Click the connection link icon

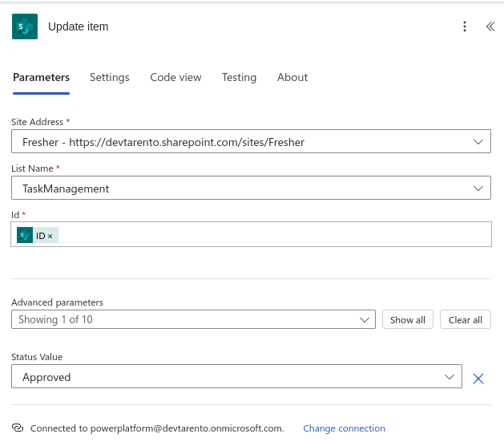pyautogui.click(x=18, y=428)
